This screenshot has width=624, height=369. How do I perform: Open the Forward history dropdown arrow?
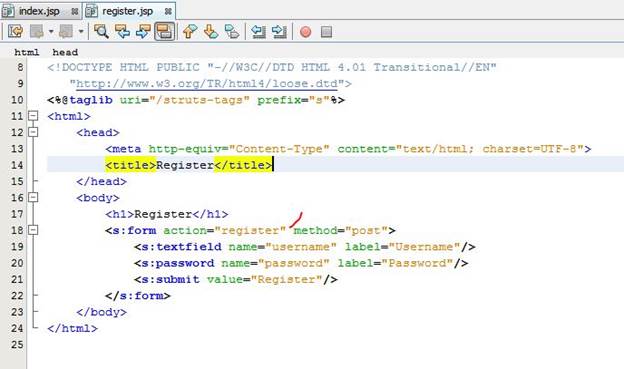tap(81, 31)
